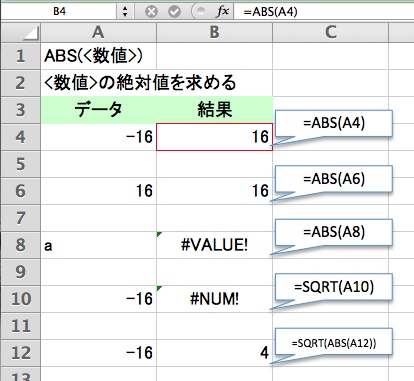The image size is (414, 381).
Task: Select column C header
Action: pos(330,33)
